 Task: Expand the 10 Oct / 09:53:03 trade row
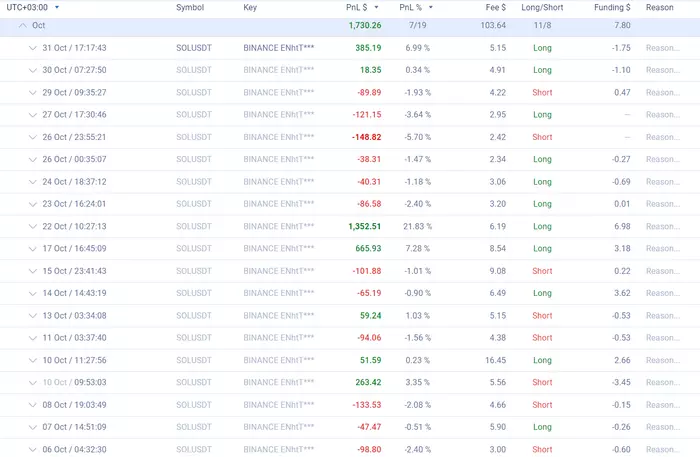(33, 382)
